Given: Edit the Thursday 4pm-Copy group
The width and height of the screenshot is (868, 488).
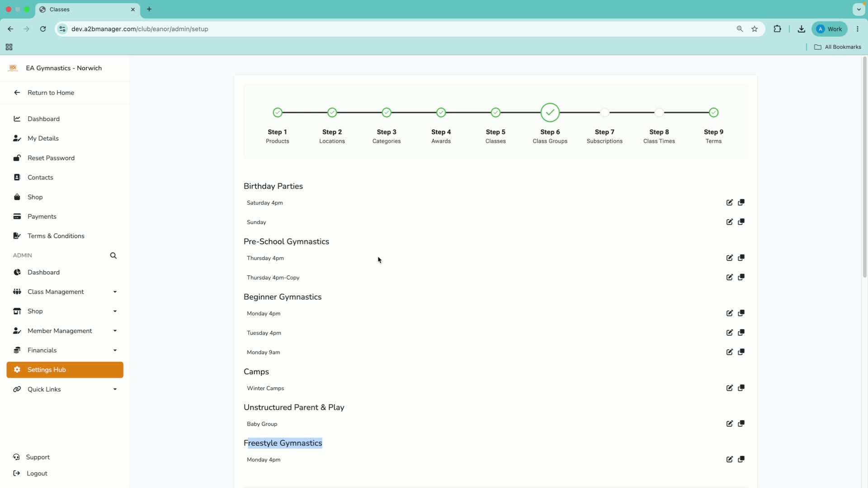Looking at the screenshot, I should tap(729, 277).
